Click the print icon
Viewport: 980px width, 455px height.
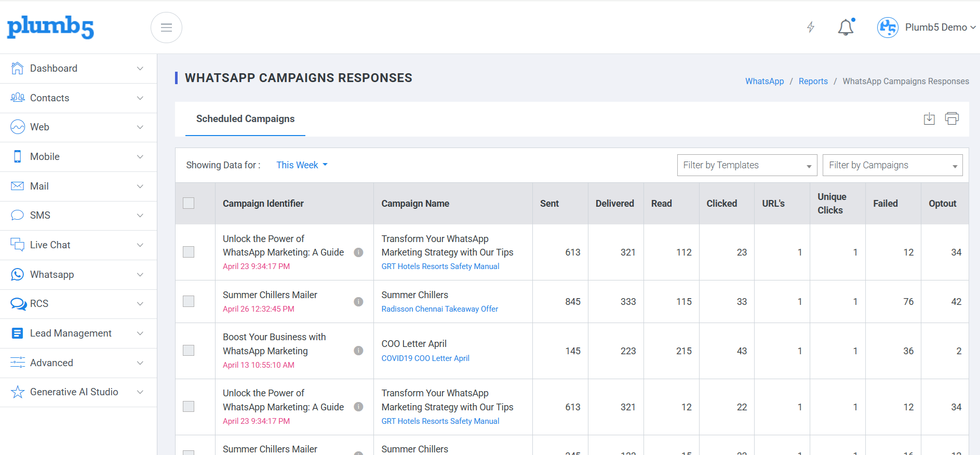tap(952, 118)
